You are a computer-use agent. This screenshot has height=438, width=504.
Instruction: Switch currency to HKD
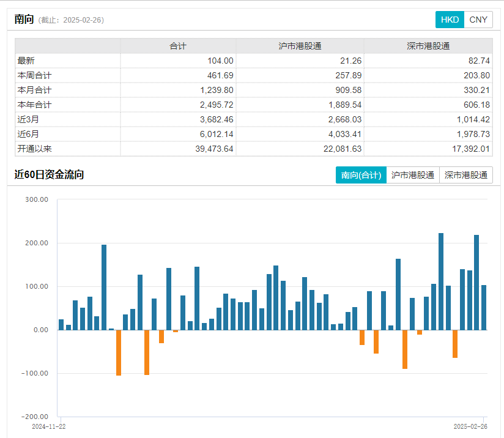pyautogui.click(x=450, y=20)
